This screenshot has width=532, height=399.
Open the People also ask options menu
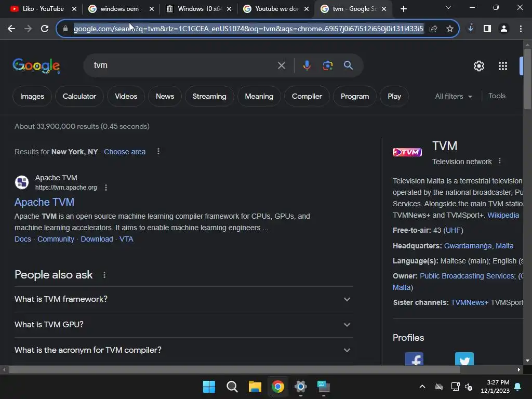[x=104, y=275]
